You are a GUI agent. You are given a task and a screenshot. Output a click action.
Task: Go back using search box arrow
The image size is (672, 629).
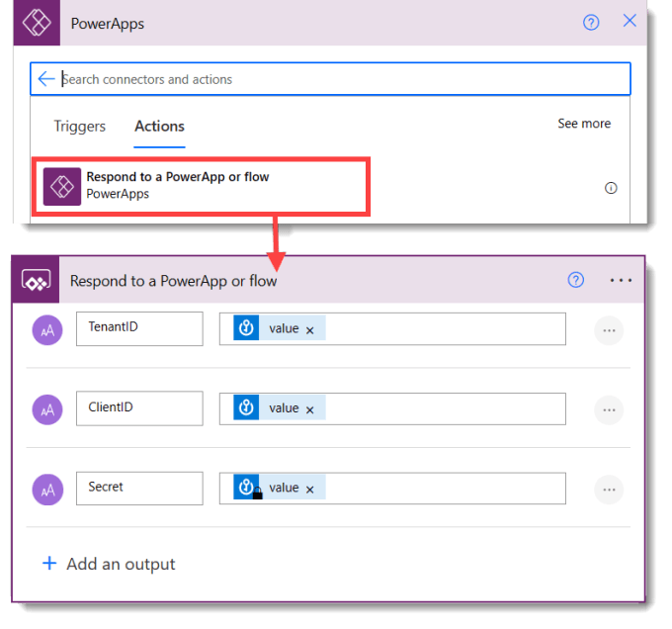[x=45, y=79]
